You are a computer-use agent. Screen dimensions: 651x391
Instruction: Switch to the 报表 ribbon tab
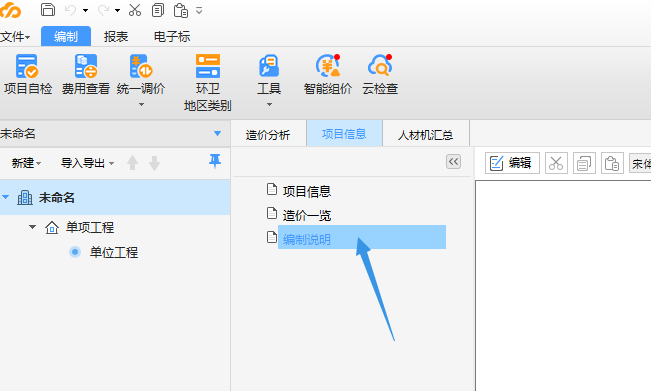tap(115, 37)
